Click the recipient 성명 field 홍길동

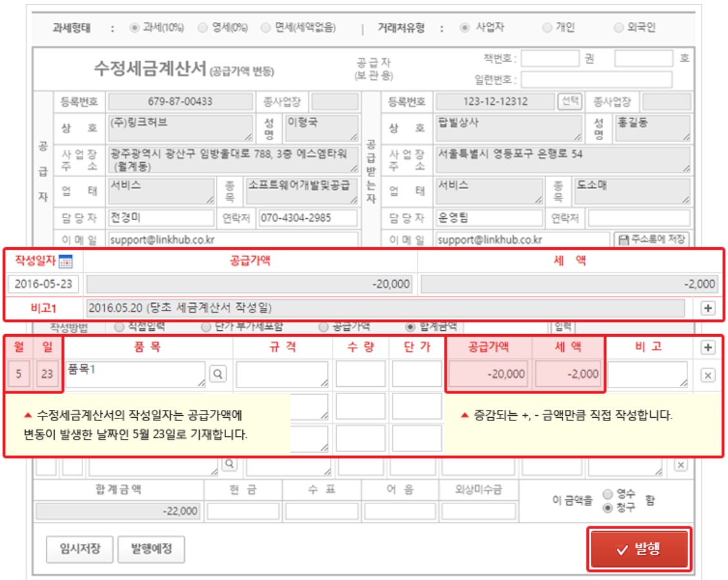click(653, 128)
